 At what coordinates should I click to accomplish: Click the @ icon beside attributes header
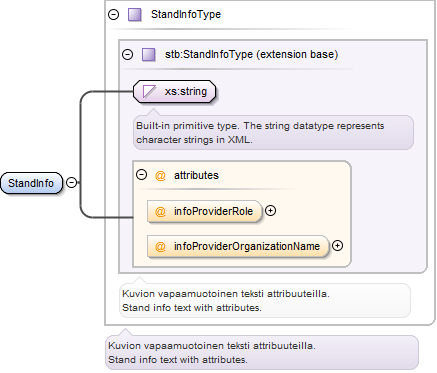click(x=160, y=175)
